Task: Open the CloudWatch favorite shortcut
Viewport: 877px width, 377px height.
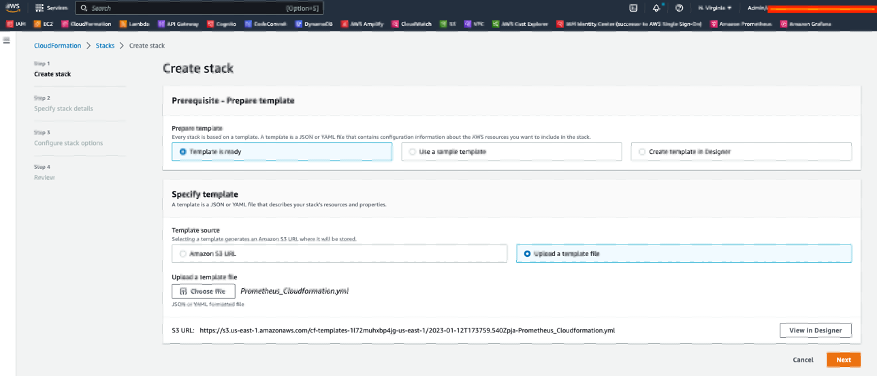Action: coord(412,24)
